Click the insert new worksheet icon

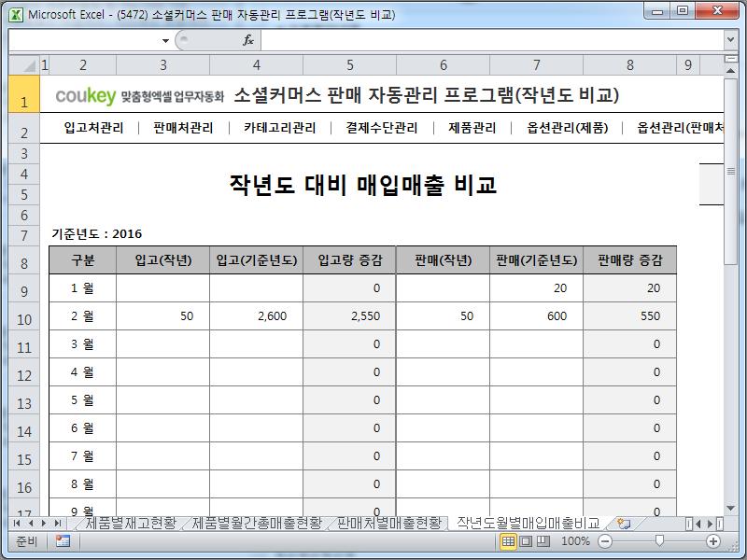(x=623, y=524)
